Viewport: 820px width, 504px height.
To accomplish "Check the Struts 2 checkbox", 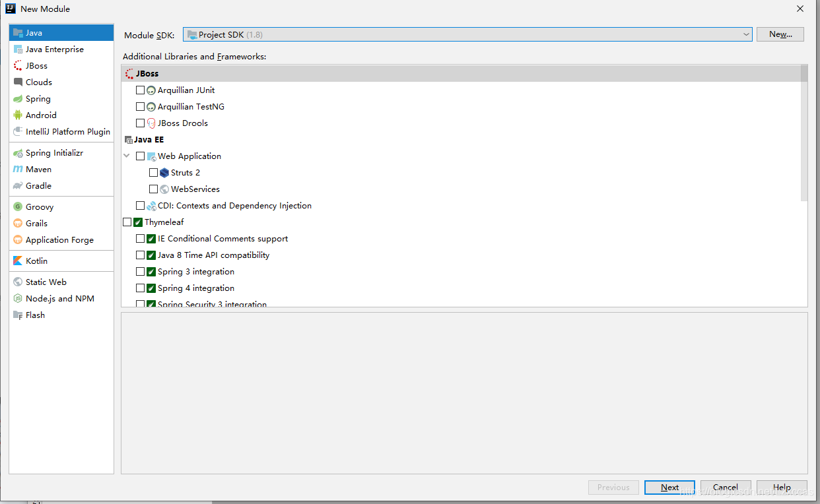I will coord(153,172).
